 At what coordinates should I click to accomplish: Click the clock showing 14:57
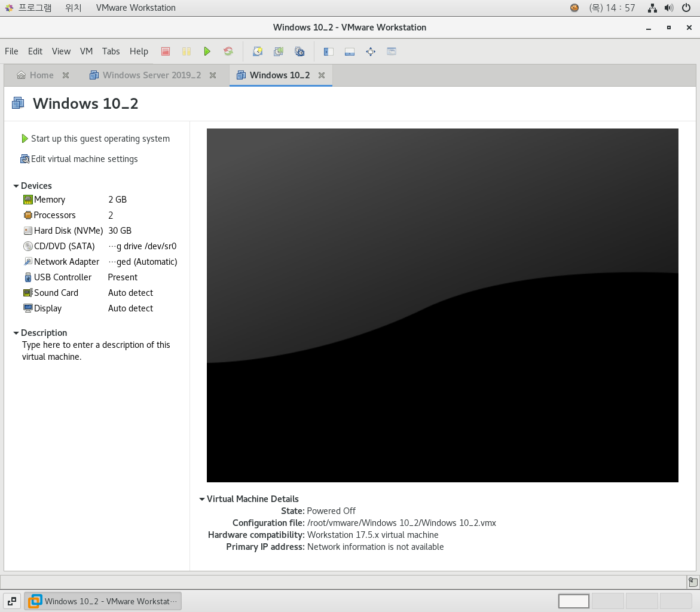[x=612, y=8]
